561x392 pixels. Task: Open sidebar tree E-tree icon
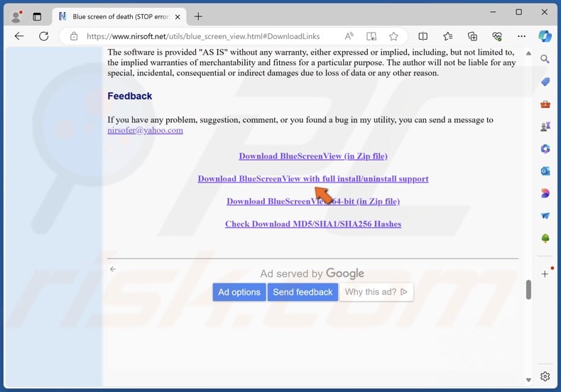coord(545,238)
